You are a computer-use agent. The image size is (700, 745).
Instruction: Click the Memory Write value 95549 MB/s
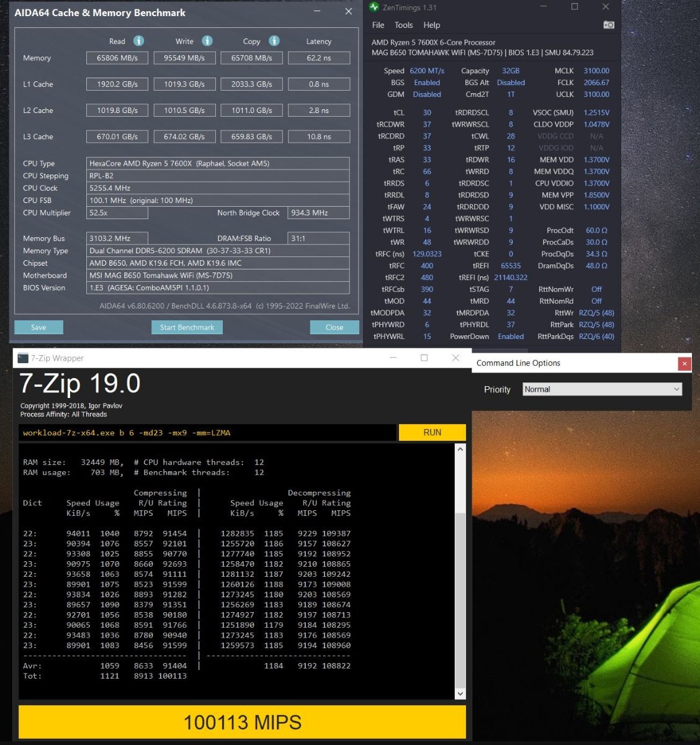(x=184, y=58)
